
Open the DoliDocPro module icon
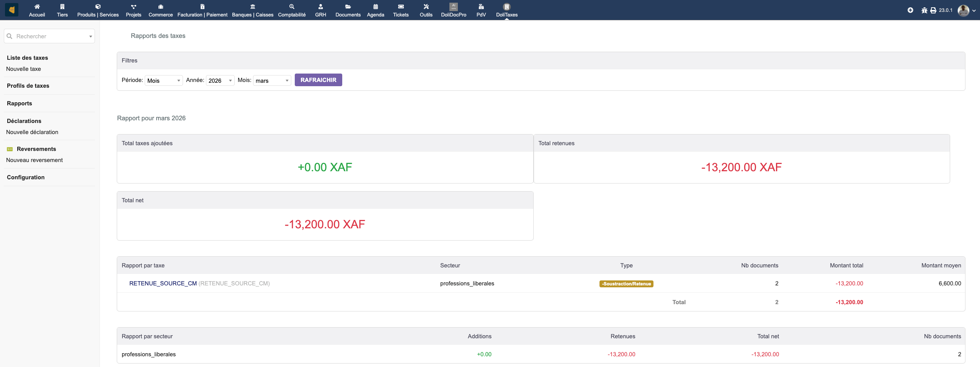pyautogui.click(x=453, y=7)
